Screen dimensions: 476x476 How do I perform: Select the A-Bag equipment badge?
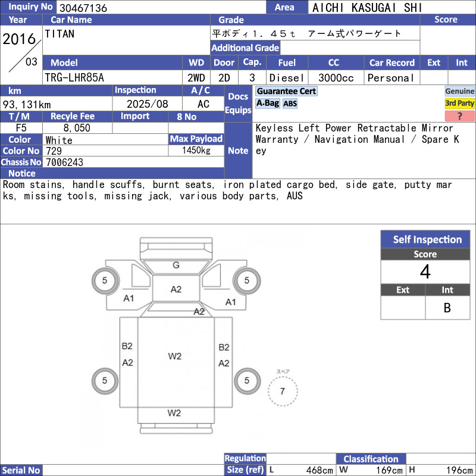(267, 104)
